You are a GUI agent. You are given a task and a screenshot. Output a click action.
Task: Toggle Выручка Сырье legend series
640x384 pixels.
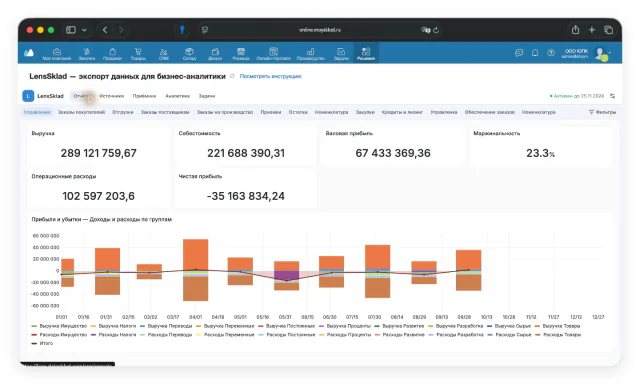509,326
